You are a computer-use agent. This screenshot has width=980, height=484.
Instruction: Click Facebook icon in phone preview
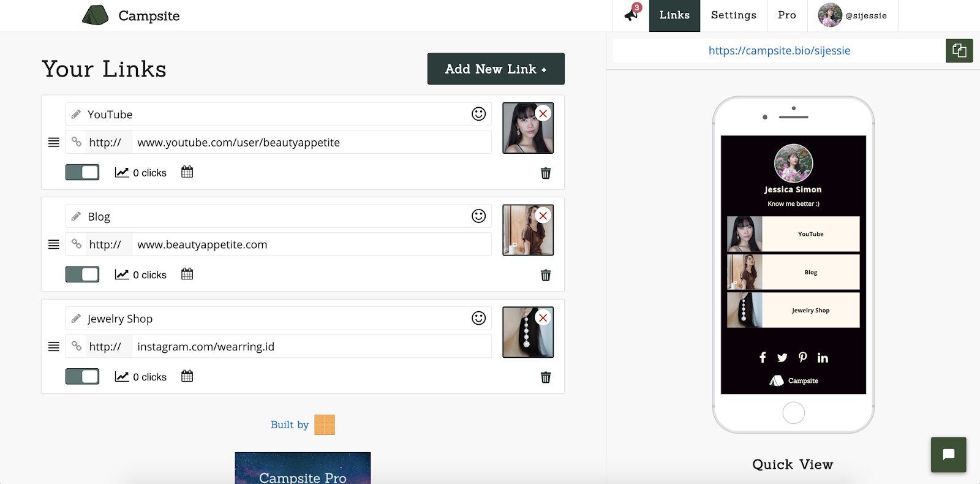(x=763, y=358)
